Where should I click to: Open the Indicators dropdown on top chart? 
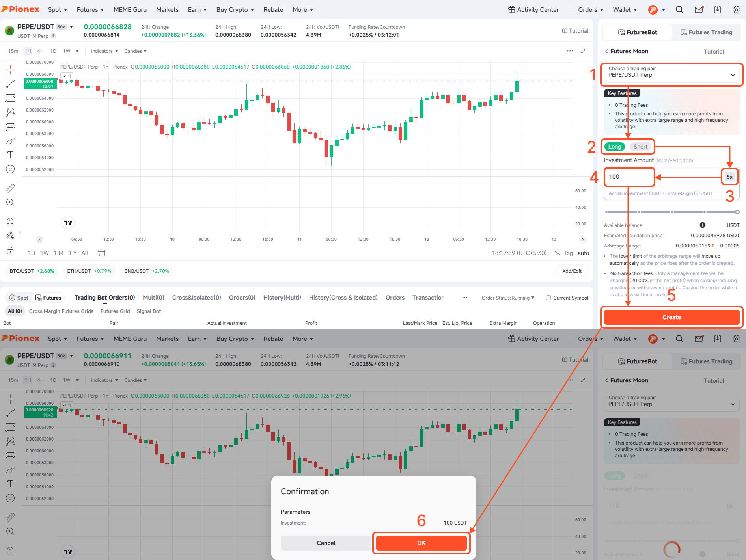pos(104,51)
